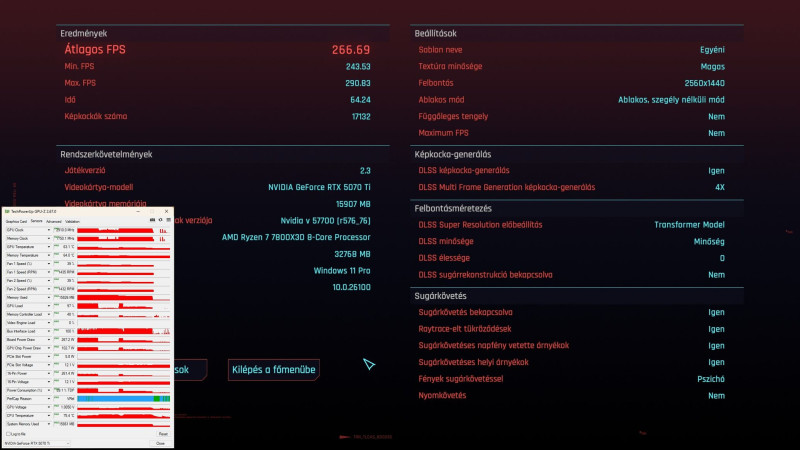
Task: Click the Nyomkövetés Nem value
Action: pyautogui.click(x=716, y=395)
